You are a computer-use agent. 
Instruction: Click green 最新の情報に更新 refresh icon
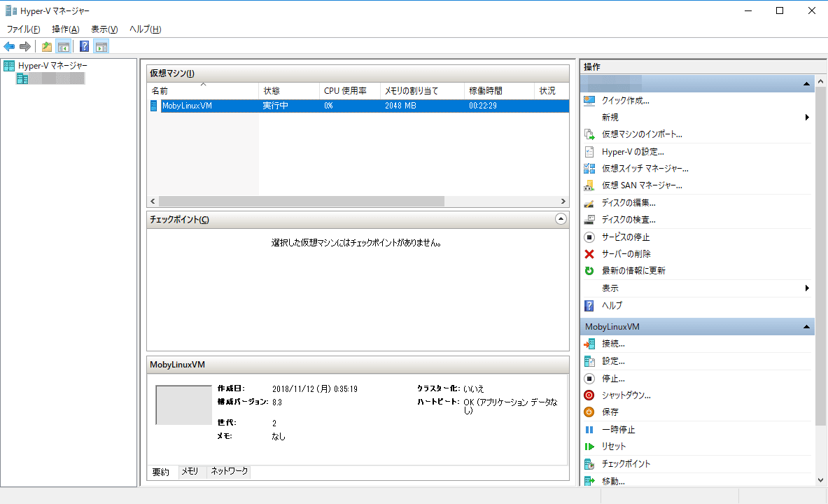[589, 270]
